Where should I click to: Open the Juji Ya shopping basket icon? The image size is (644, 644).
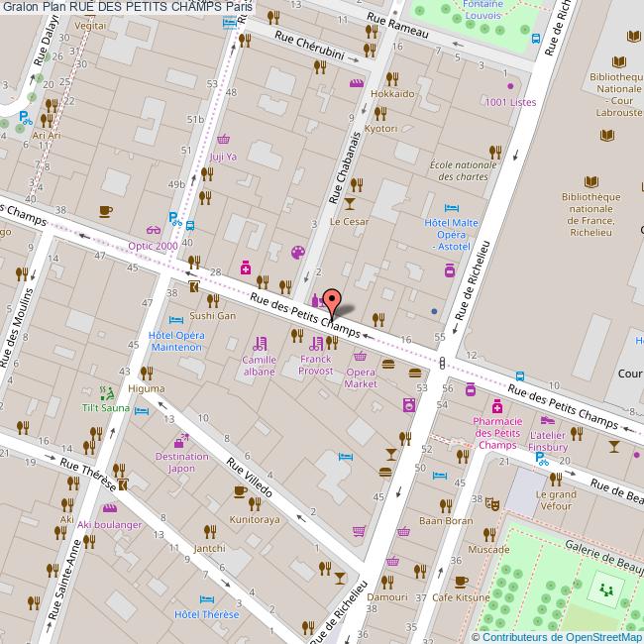(x=224, y=140)
